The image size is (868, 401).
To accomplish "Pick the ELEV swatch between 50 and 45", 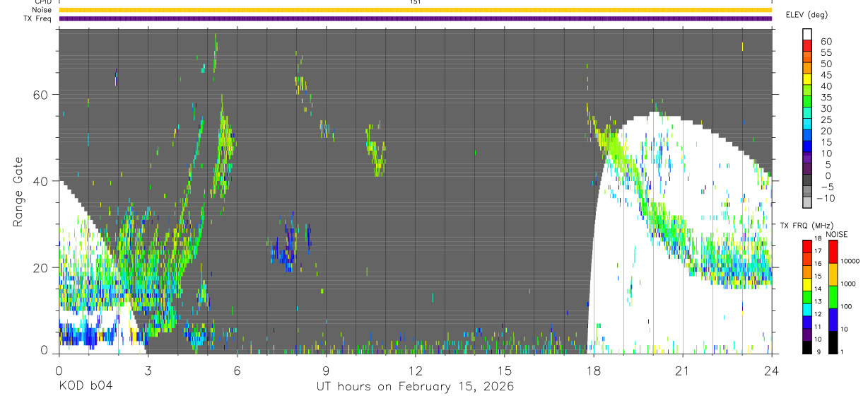I will [x=808, y=69].
